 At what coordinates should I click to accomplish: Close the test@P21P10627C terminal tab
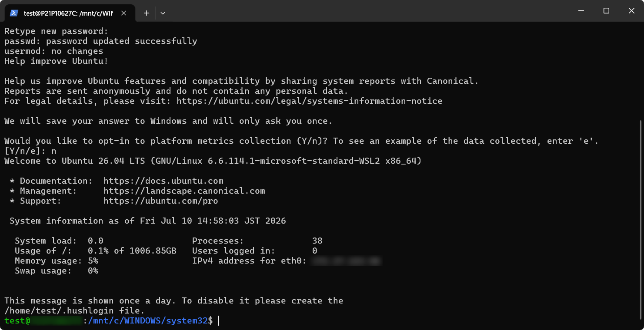(123, 13)
